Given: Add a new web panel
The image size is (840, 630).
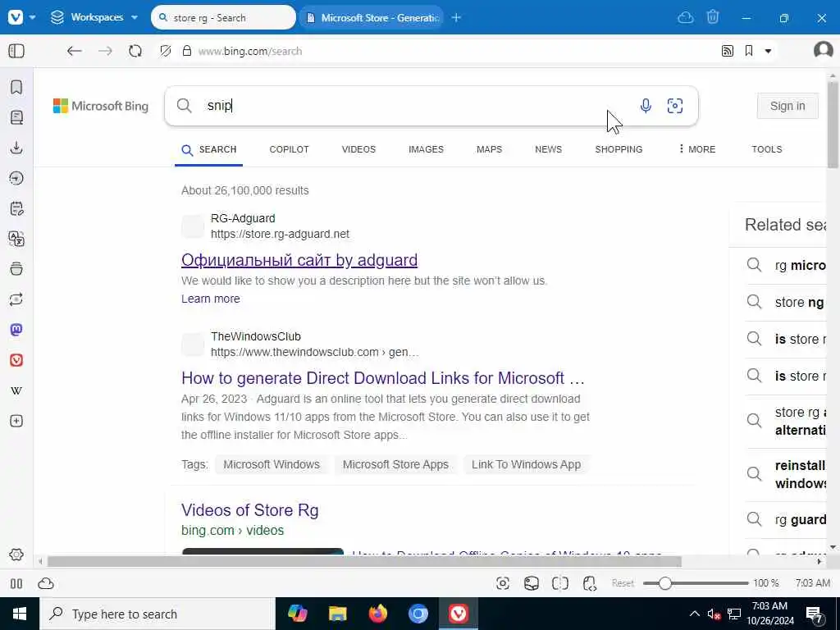Looking at the screenshot, I should (16, 421).
